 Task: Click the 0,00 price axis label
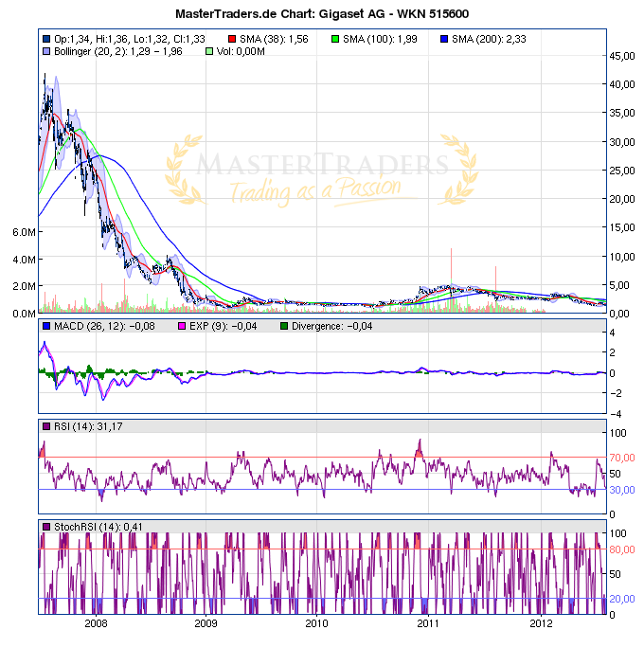[619, 314]
